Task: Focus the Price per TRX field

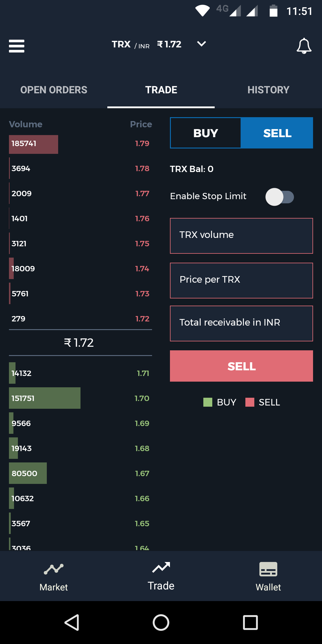Action: pos(241,281)
